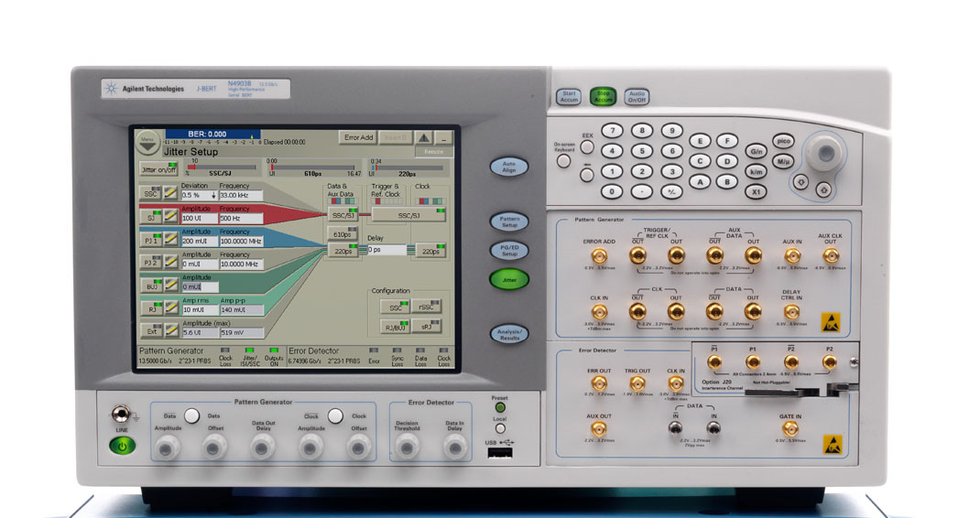Open the edit pencil for SJ jitter
980x518 pixels.
pos(170,217)
